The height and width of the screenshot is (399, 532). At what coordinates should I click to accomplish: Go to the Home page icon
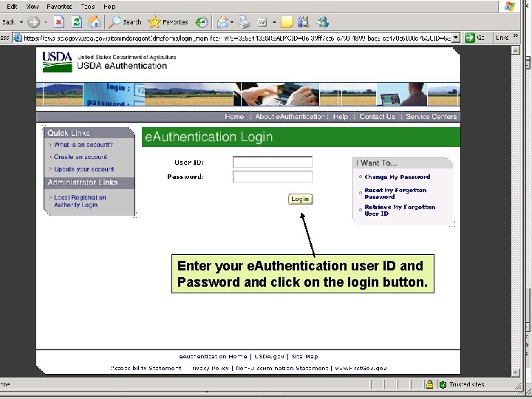(95, 22)
